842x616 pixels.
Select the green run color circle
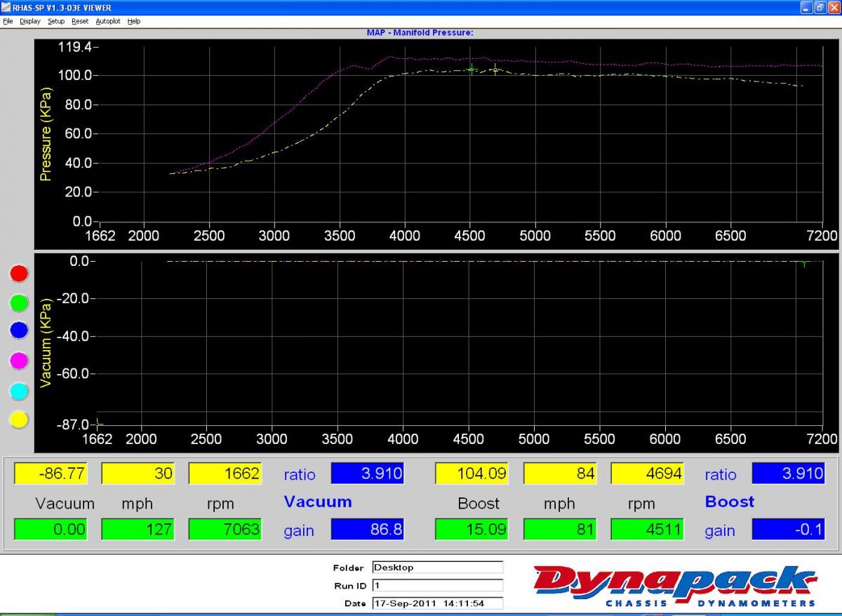pyautogui.click(x=19, y=302)
